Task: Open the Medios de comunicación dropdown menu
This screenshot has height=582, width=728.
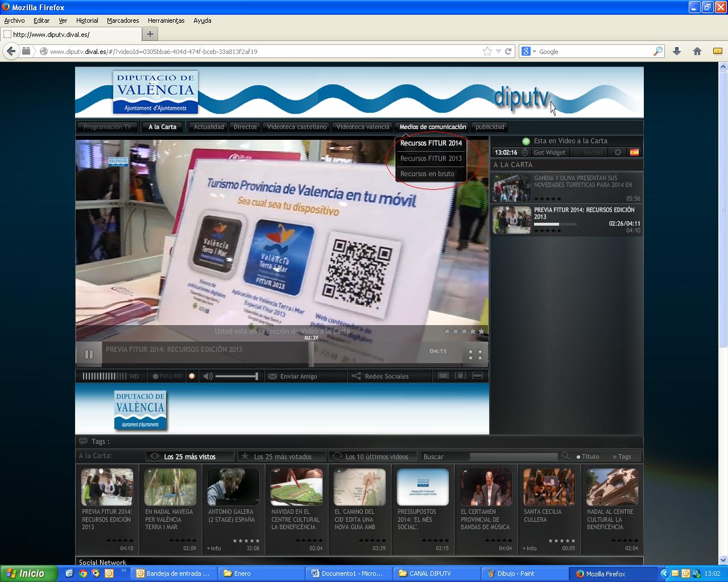Action: 433,127
